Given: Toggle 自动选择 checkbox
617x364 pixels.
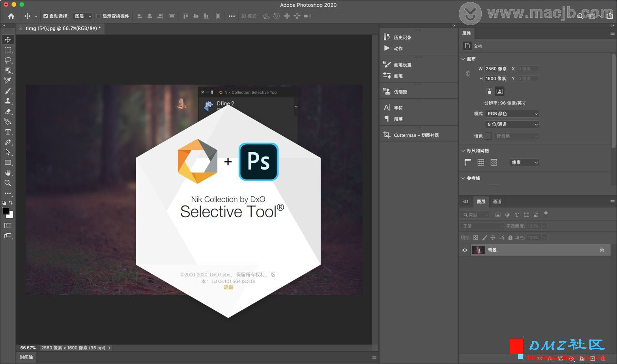Looking at the screenshot, I should coord(45,16).
